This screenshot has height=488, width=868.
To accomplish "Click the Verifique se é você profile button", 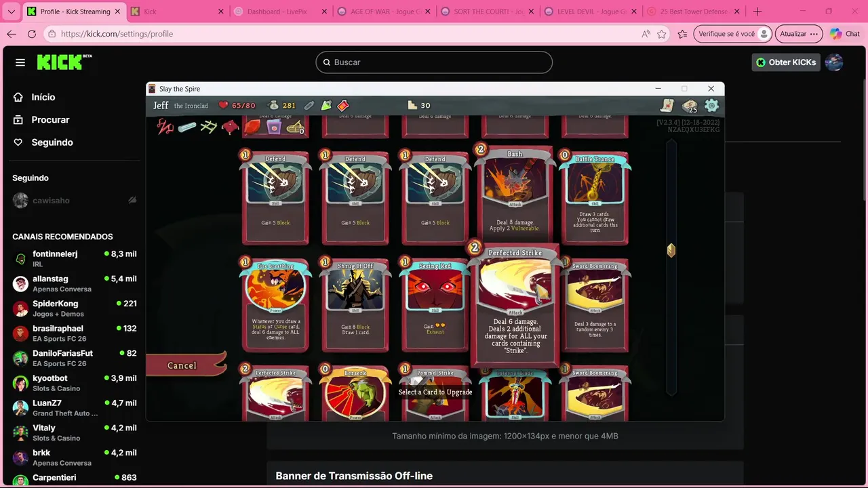I will click(733, 34).
